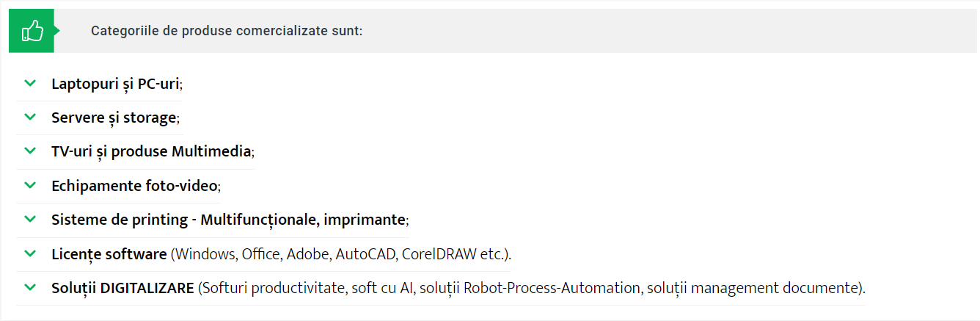Click the chevron next to TV-uri și produse Multimedia
The image size is (980, 321).
click(x=30, y=151)
